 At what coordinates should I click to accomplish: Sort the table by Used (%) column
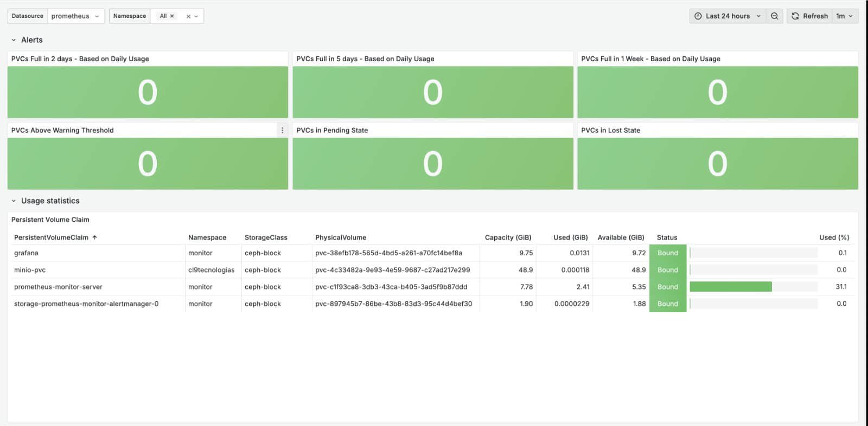click(x=834, y=237)
